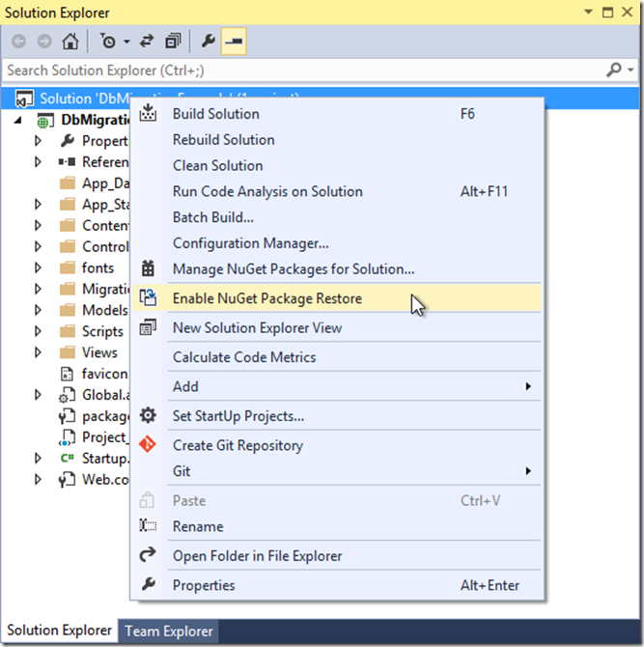Expand the Migrations folder arrow
This screenshot has width=644, height=647.
pos(38,290)
